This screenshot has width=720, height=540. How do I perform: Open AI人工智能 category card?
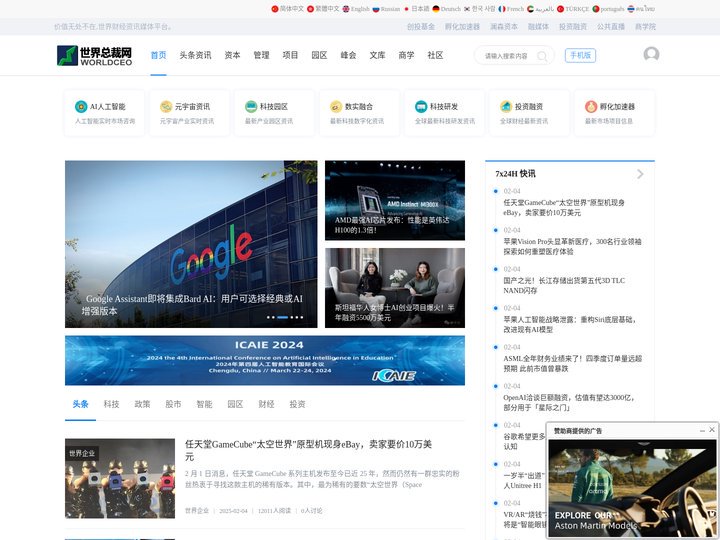[x=104, y=113]
